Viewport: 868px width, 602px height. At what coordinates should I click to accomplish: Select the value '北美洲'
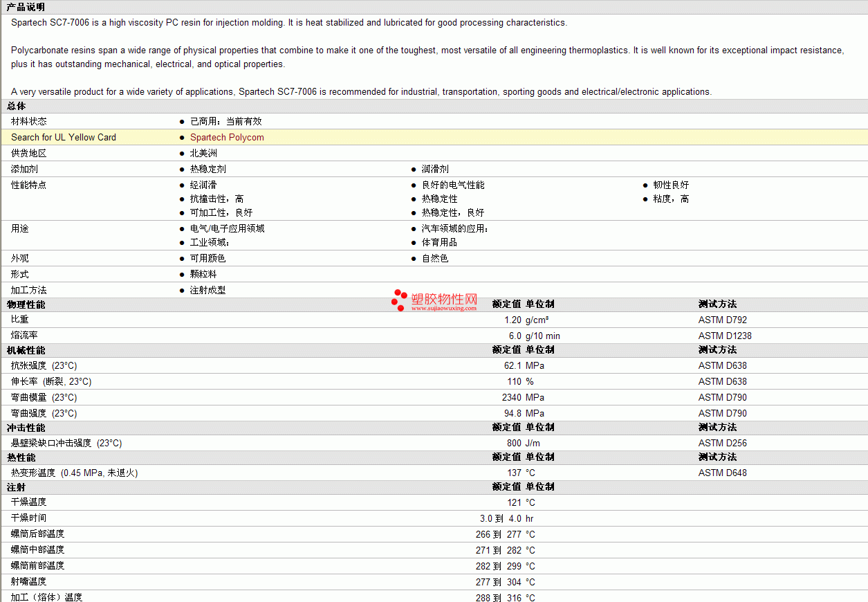click(x=203, y=153)
